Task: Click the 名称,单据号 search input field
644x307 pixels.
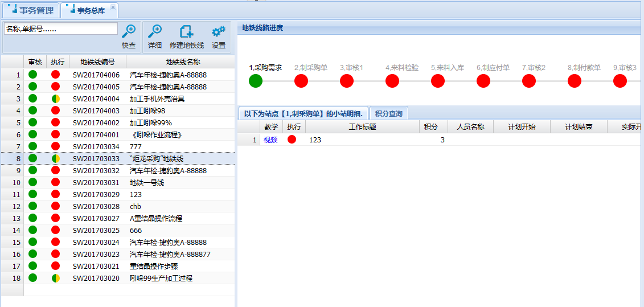Action: [60, 28]
